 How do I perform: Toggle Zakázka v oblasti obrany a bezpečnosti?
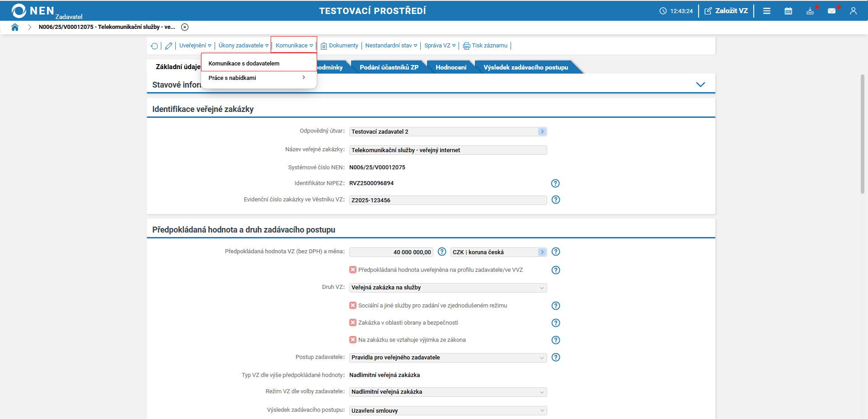pos(353,322)
